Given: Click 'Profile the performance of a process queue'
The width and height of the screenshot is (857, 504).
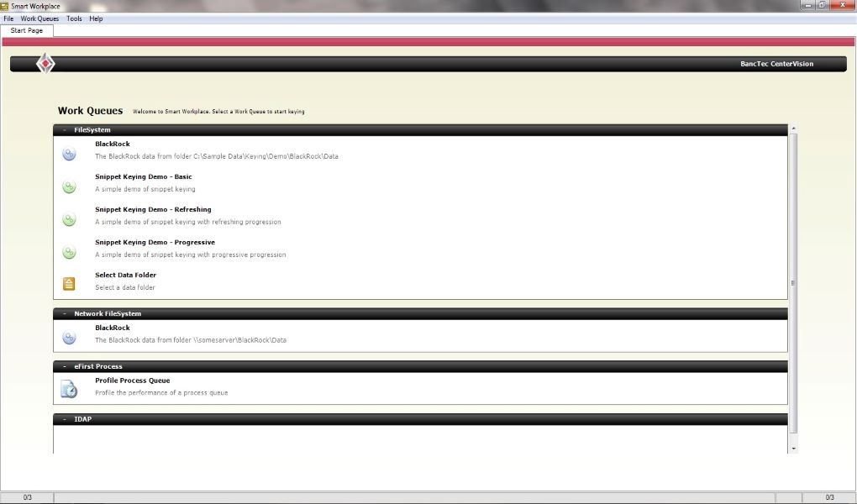Looking at the screenshot, I should [162, 393].
